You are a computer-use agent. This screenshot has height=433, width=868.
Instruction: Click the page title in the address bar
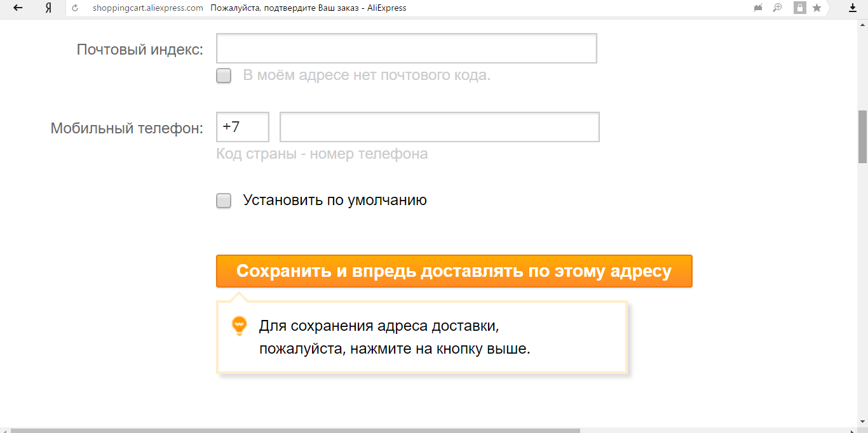(x=308, y=8)
